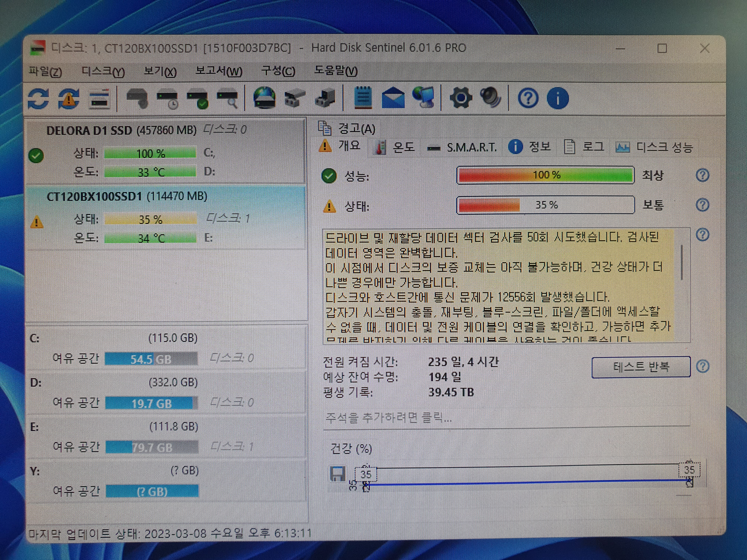
Task: Click the help icon beside 성능 최상
Action: 702,175
